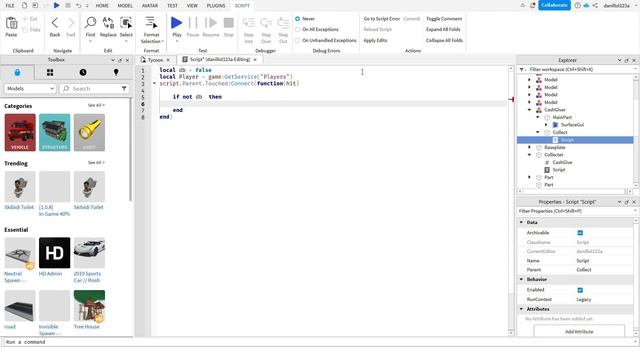Open the FILE menu
640x360 pixels.
[x=10, y=6]
